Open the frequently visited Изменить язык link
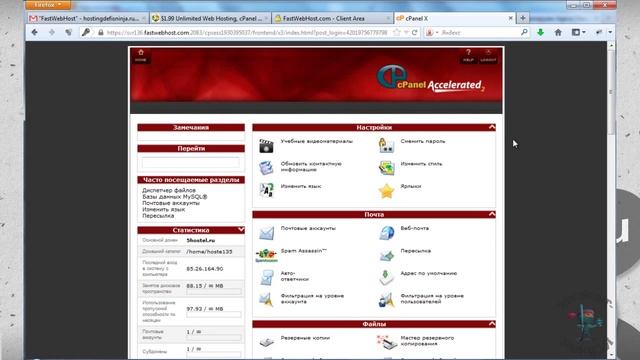 click(x=163, y=209)
